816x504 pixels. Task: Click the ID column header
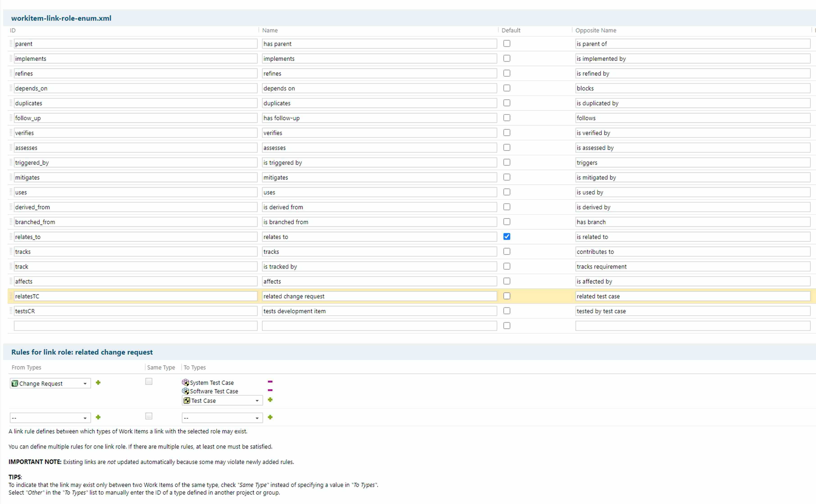(x=13, y=30)
